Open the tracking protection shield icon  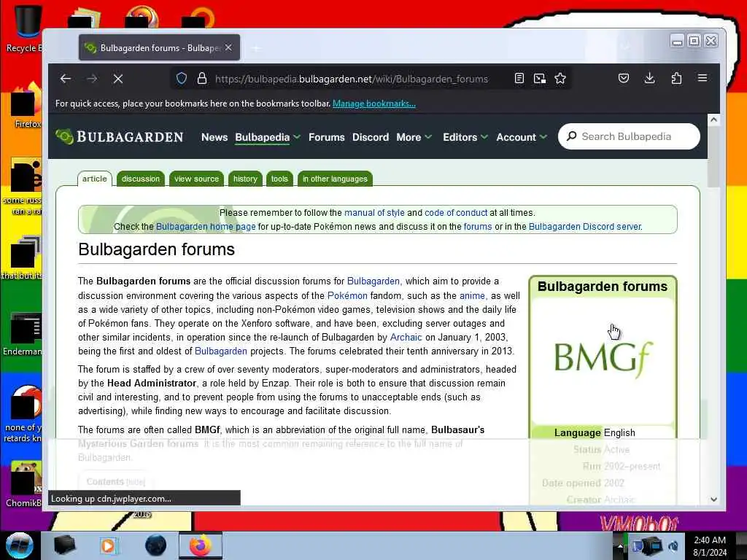(x=182, y=79)
